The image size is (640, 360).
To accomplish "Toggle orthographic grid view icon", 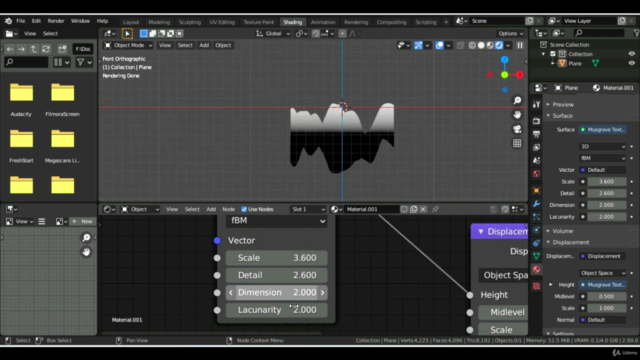I will [517, 143].
